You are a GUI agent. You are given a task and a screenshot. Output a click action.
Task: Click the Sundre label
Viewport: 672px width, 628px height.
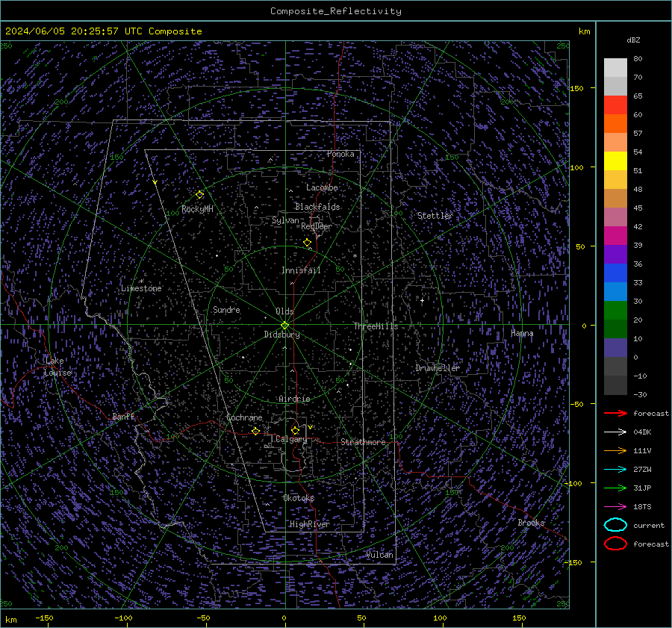(x=226, y=310)
